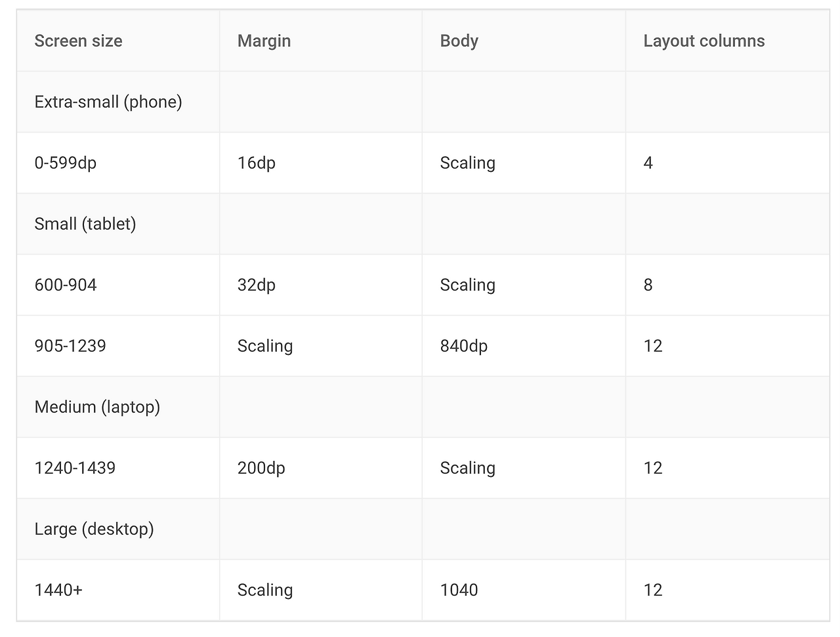
Task: Select the Large (desktop) row label
Action: (94, 529)
